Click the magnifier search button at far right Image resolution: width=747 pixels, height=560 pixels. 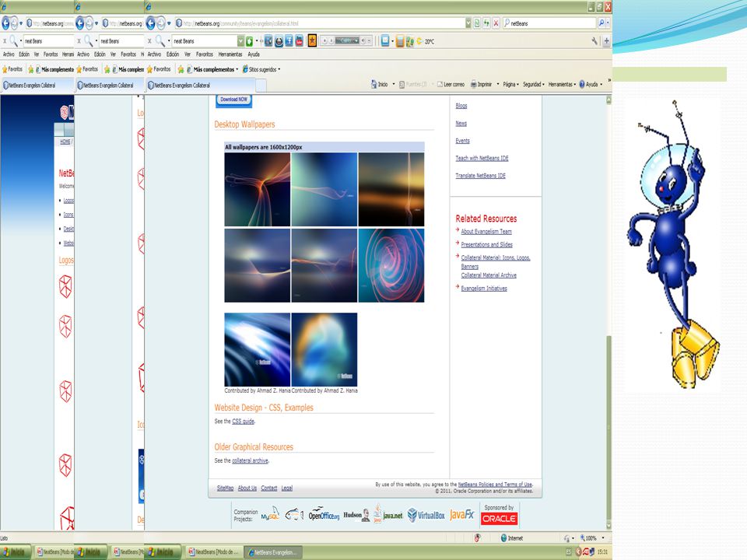tap(601, 23)
